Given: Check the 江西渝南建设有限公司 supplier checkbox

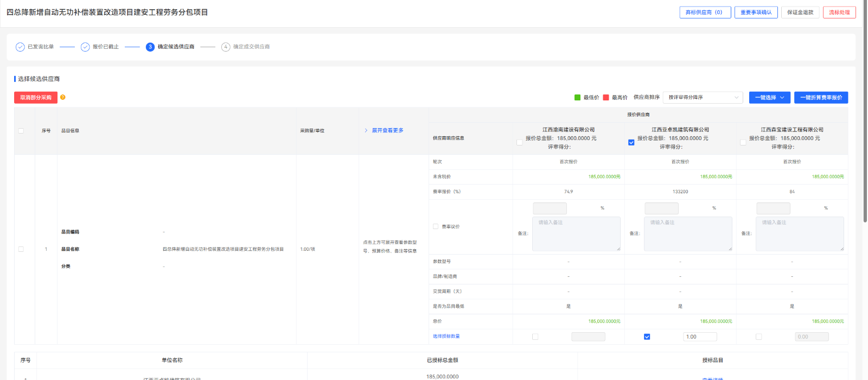Looking at the screenshot, I should pos(520,142).
